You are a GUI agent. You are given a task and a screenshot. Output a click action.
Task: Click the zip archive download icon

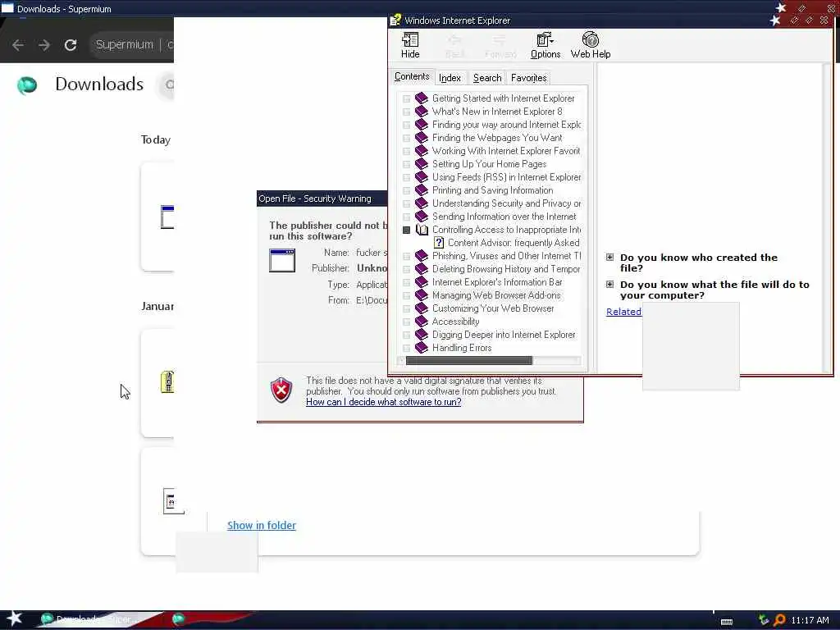167,382
